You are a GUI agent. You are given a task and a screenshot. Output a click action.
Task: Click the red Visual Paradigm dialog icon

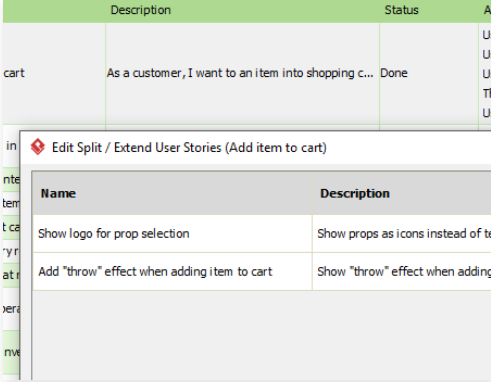tap(38, 147)
